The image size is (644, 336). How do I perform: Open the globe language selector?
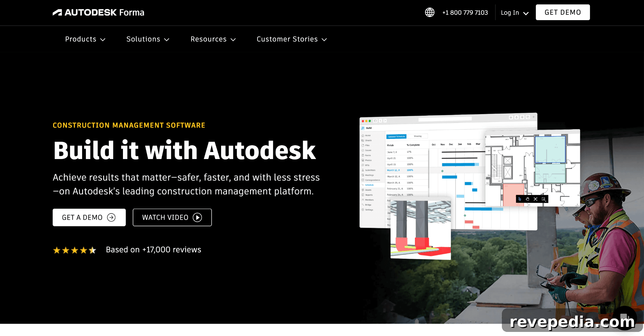(x=430, y=13)
